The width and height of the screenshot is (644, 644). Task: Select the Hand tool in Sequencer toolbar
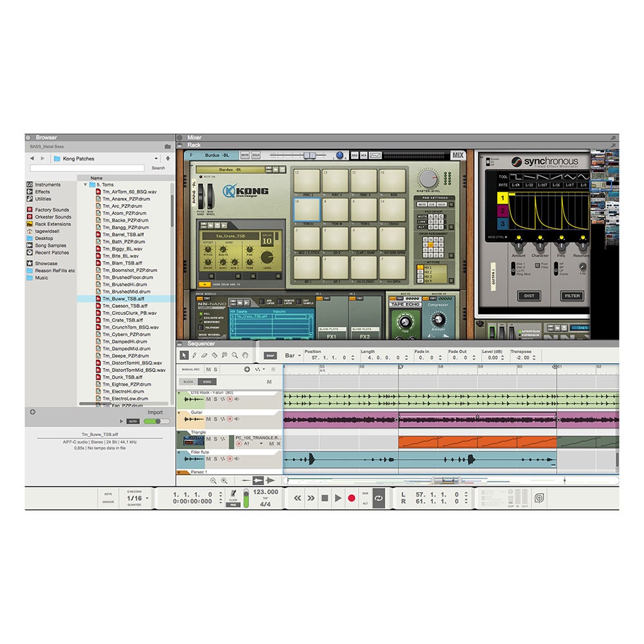point(245,355)
